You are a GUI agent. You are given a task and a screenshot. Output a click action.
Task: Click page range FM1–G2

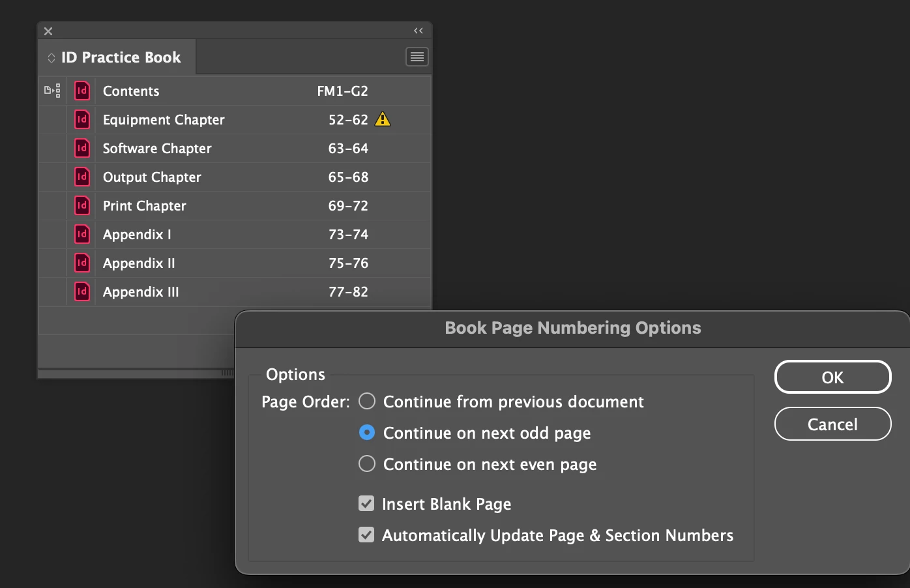342,91
